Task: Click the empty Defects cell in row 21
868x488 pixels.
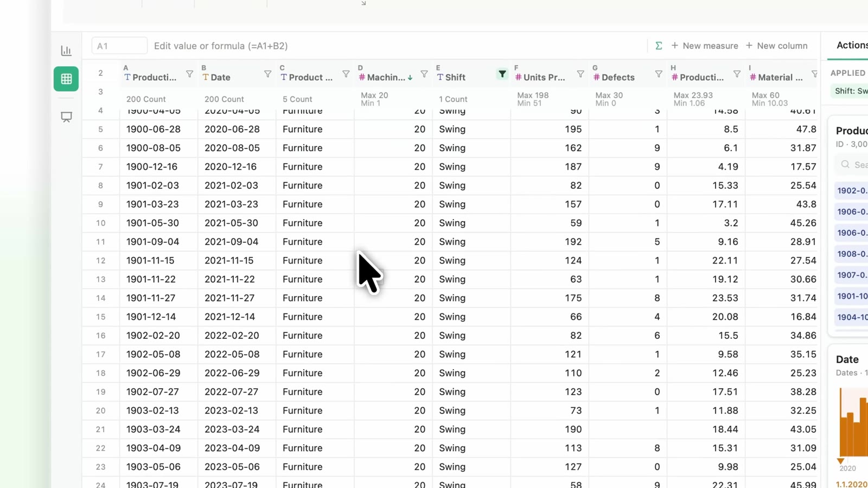Action: click(628, 429)
